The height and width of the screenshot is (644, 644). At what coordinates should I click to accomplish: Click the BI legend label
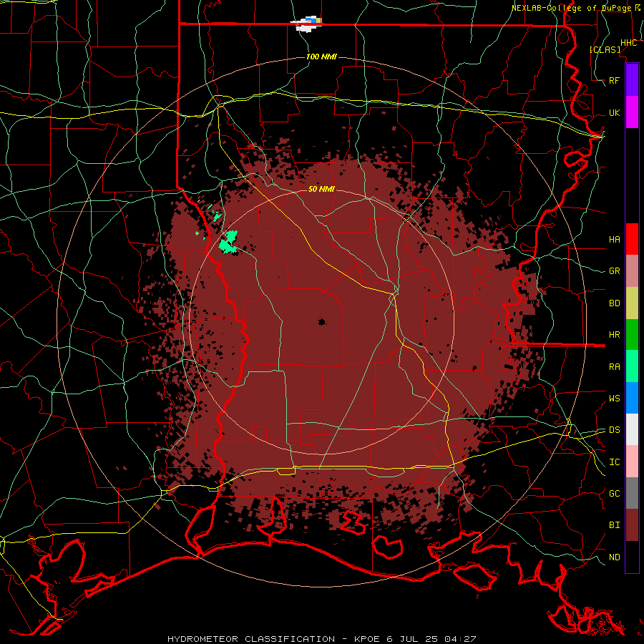pos(614,525)
